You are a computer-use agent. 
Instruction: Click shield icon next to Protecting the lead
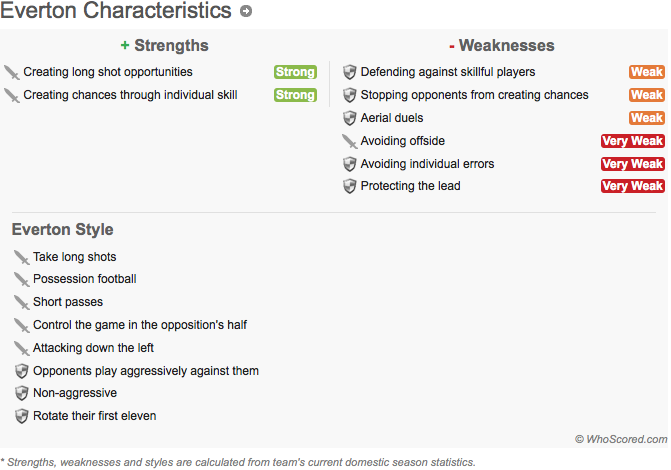tap(350, 186)
